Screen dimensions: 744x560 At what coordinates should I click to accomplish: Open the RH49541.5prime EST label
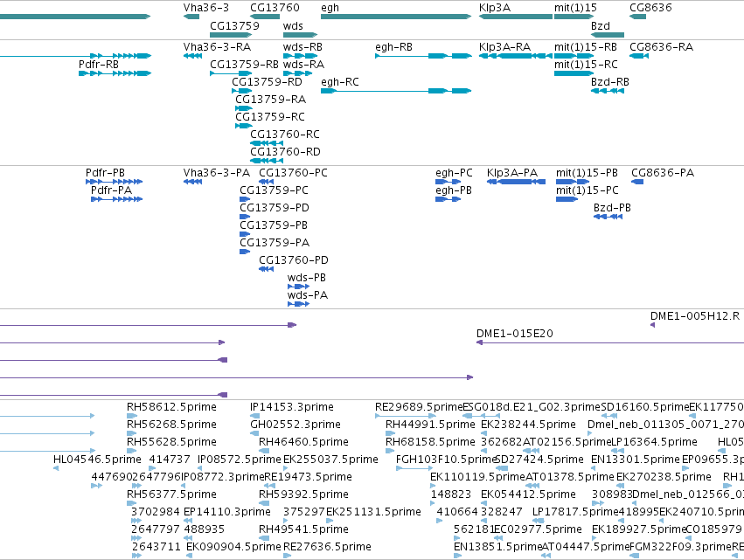coord(303,529)
